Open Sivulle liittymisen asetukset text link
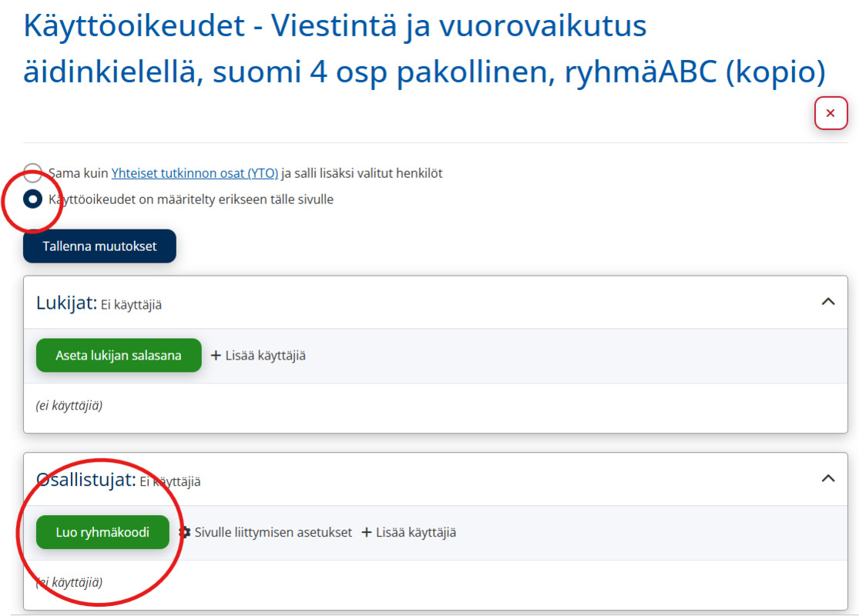Screen dimensions: 859x616 coord(273,532)
